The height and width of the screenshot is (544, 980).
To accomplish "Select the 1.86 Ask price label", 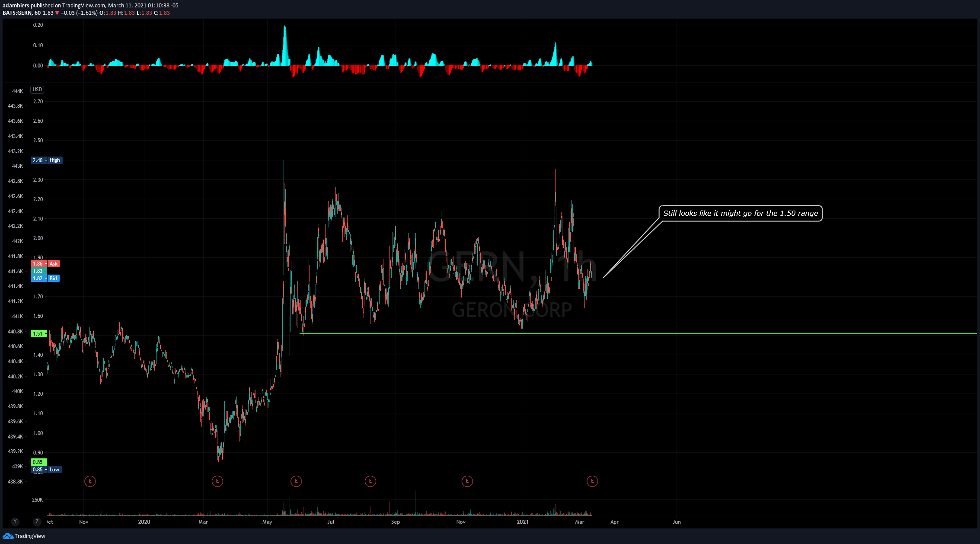I will [45, 264].
